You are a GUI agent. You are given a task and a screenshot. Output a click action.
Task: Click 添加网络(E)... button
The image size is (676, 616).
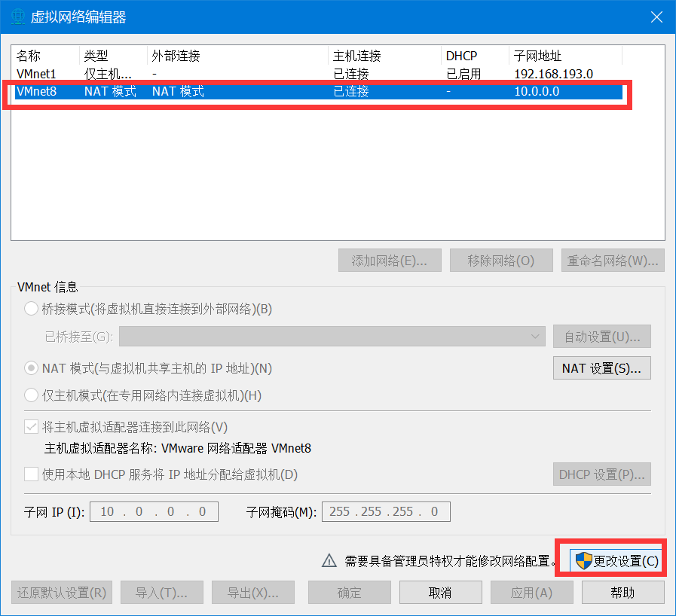coord(390,261)
